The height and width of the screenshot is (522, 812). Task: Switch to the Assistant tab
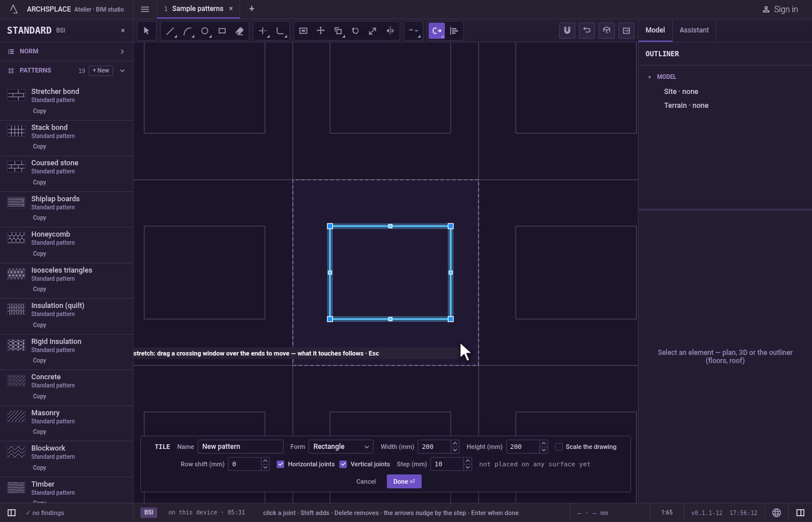(694, 30)
